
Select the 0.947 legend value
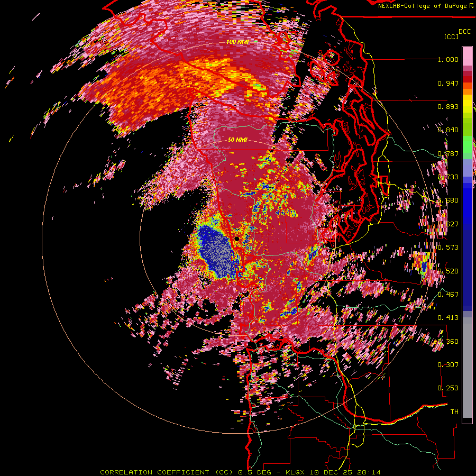448,83
